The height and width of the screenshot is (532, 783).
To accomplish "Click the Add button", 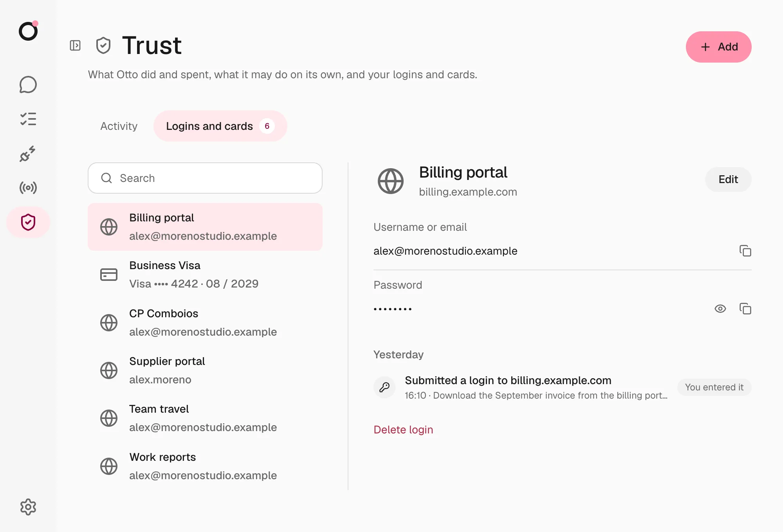I will (x=718, y=47).
